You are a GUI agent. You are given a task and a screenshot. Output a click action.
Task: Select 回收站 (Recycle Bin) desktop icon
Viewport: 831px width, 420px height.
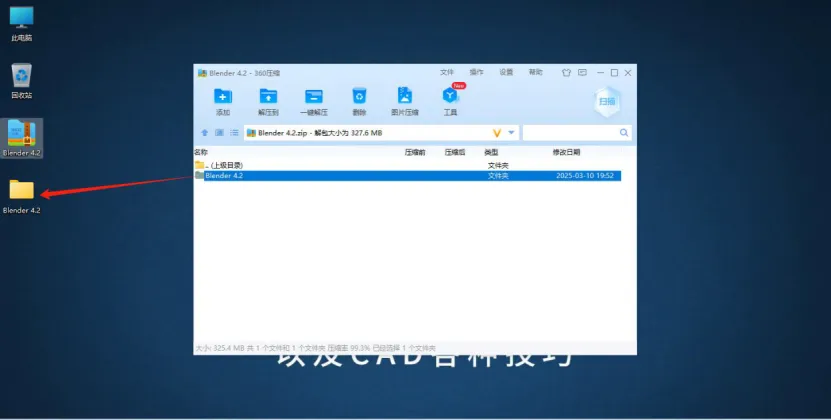[22, 81]
